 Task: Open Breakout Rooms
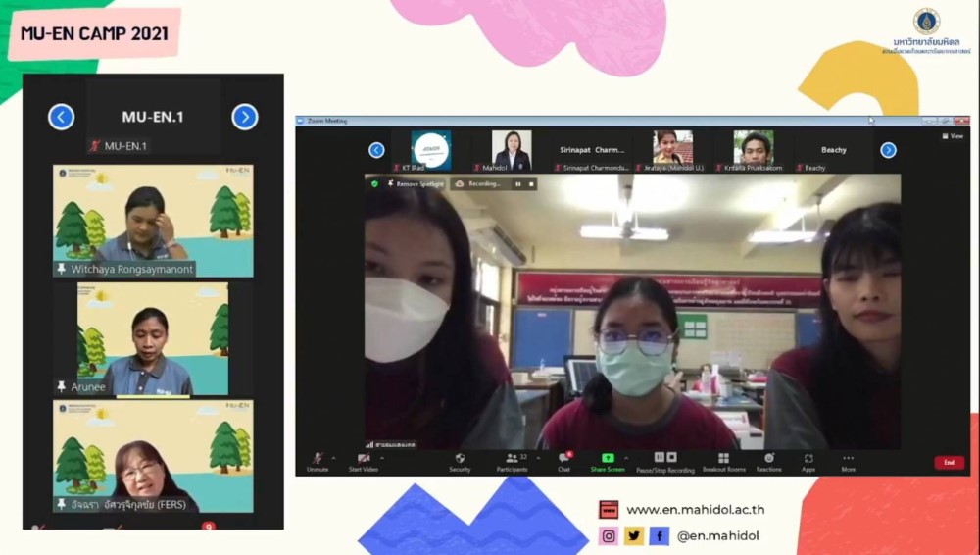click(x=723, y=459)
